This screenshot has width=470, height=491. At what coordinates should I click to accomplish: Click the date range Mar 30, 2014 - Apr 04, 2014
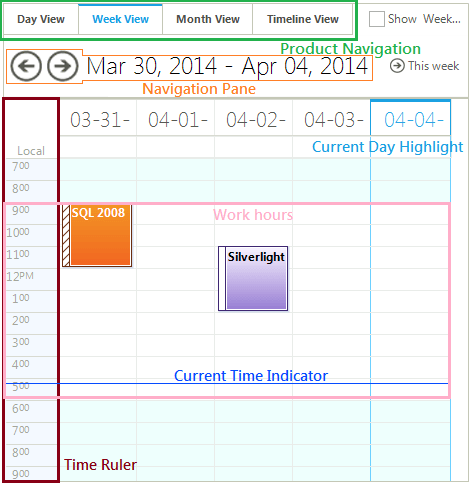click(228, 66)
